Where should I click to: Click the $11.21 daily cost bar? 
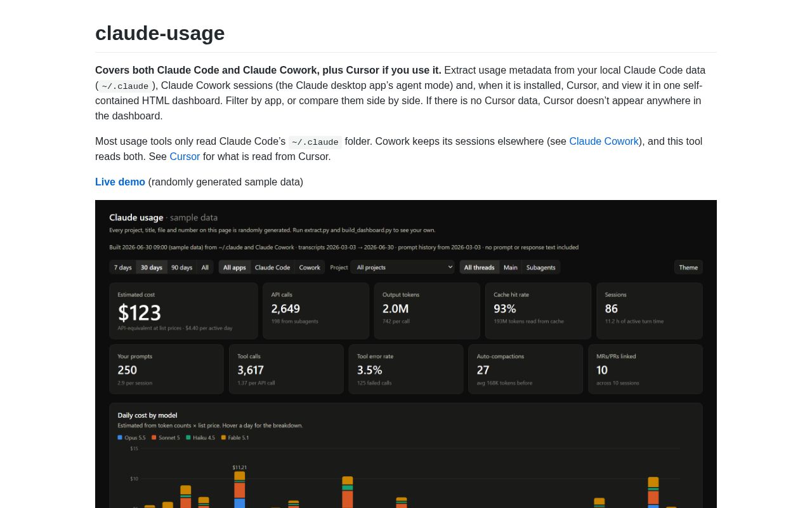click(x=239, y=490)
